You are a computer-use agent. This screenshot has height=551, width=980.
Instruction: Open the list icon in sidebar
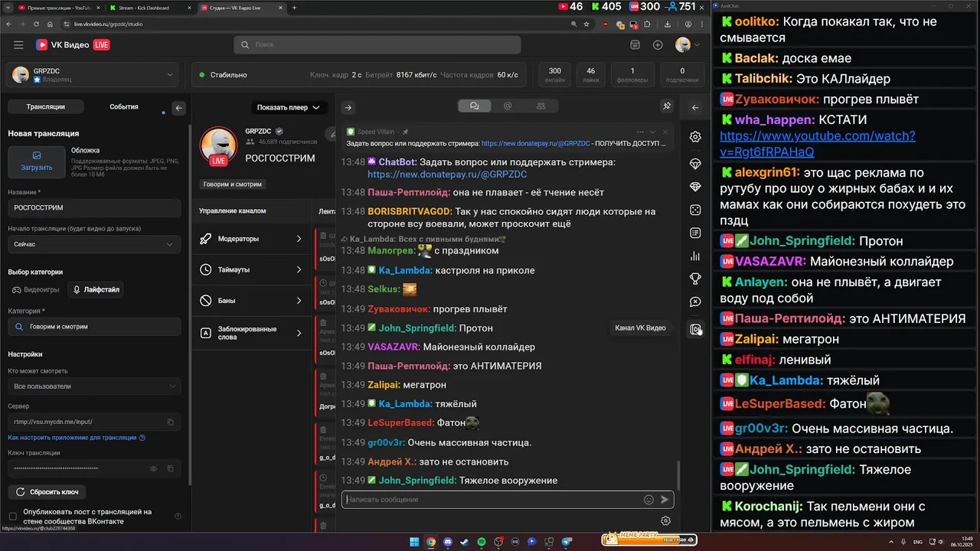[x=695, y=233]
